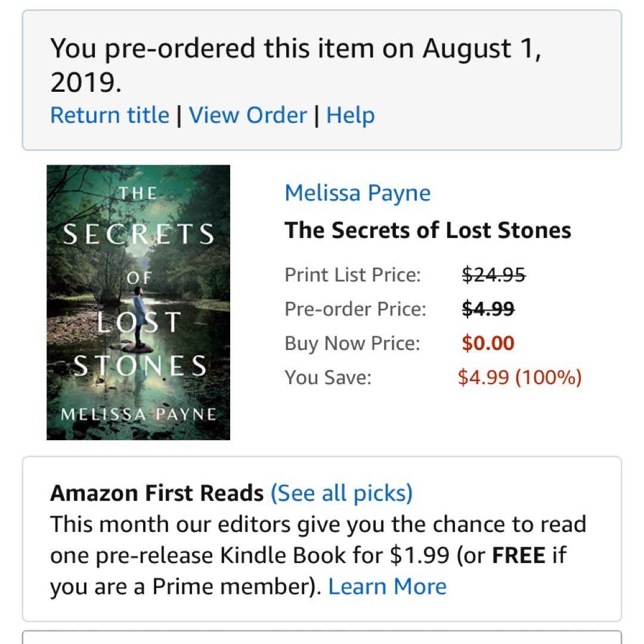
Task: Select The Secrets of Lost Stones title
Action: pyautogui.click(x=428, y=230)
